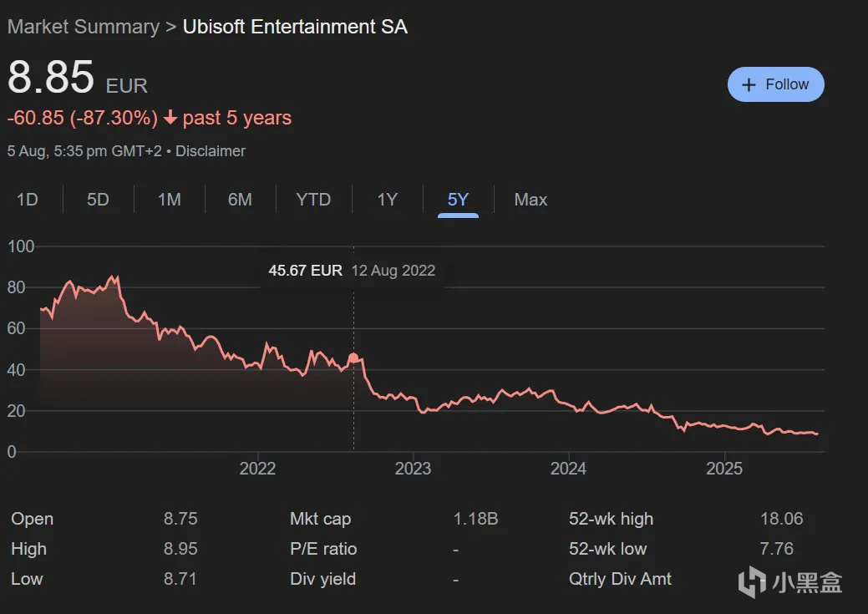This screenshot has height=614, width=868.
Task: Click the 52-wk low value 7.76
Action: point(776,549)
